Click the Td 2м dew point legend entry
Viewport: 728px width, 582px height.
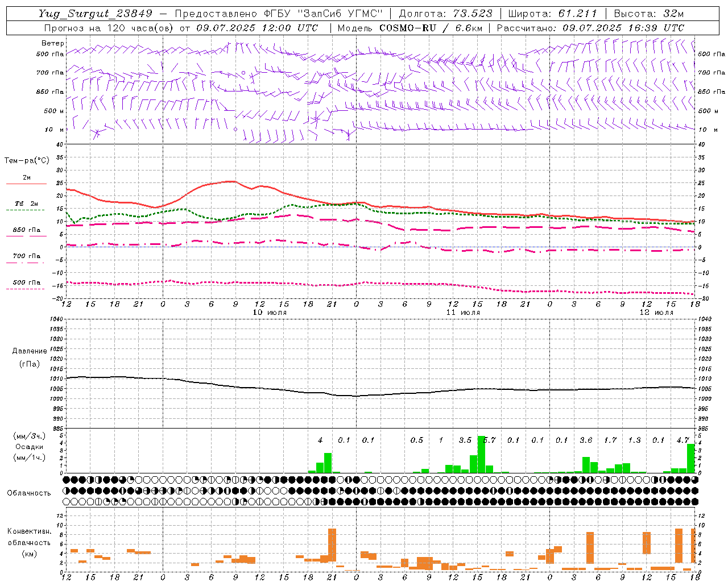click(x=27, y=203)
